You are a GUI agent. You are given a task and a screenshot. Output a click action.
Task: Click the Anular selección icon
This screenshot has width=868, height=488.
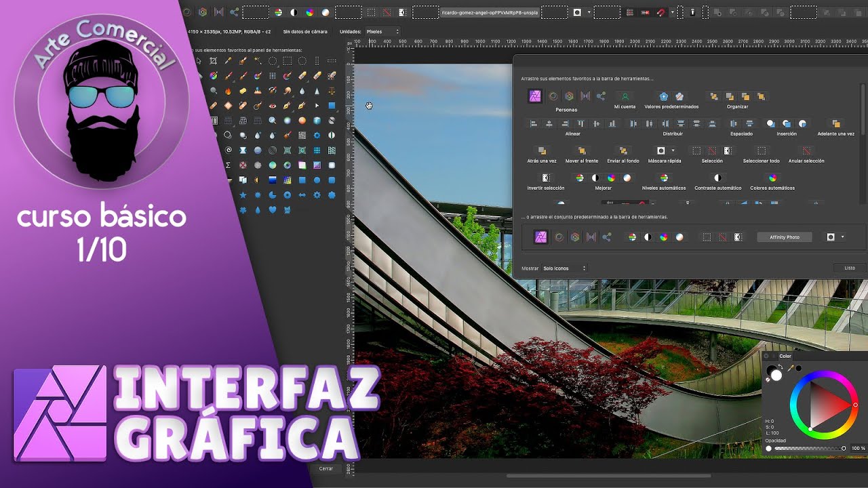tap(806, 150)
